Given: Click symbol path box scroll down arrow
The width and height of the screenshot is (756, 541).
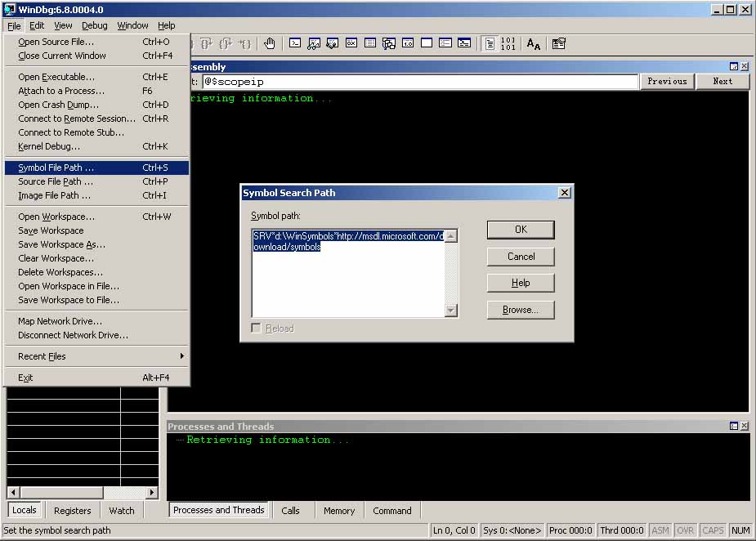Looking at the screenshot, I should pos(451,310).
